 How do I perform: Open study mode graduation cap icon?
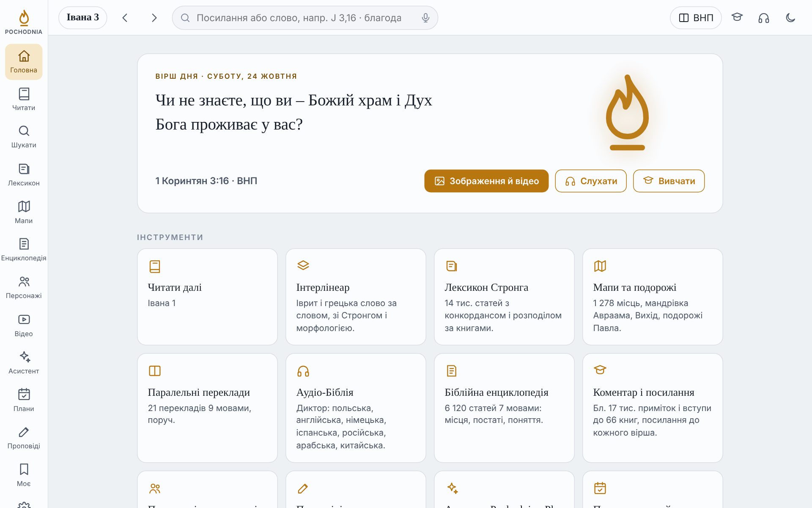(737, 18)
